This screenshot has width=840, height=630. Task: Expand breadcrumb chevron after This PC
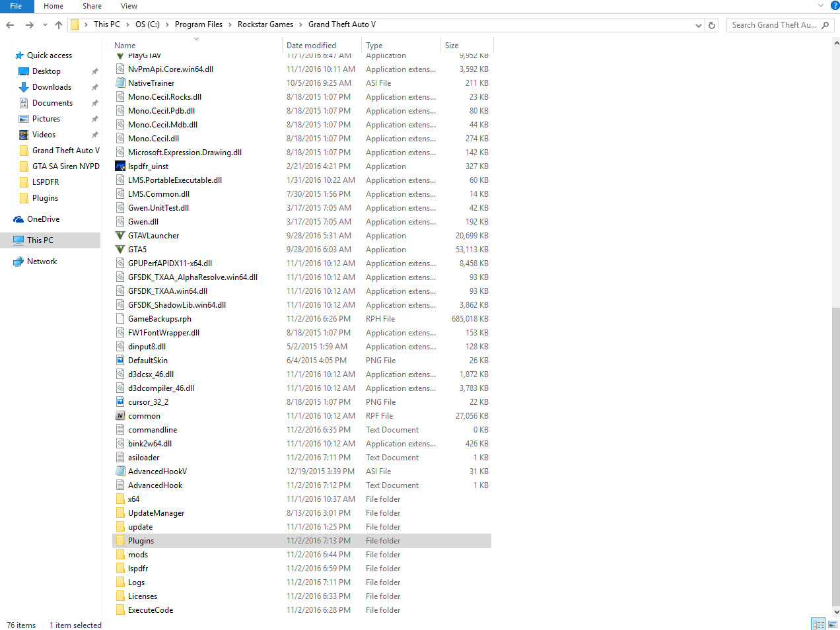point(128,24)
